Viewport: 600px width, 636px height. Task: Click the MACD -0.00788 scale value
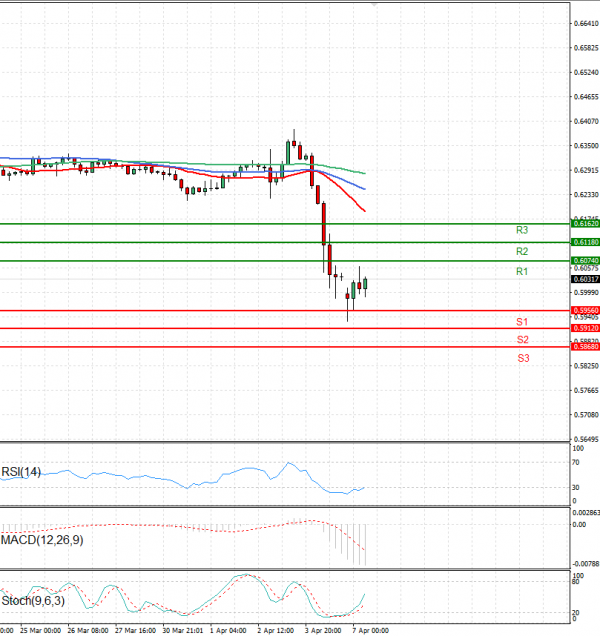pos(586,564)
